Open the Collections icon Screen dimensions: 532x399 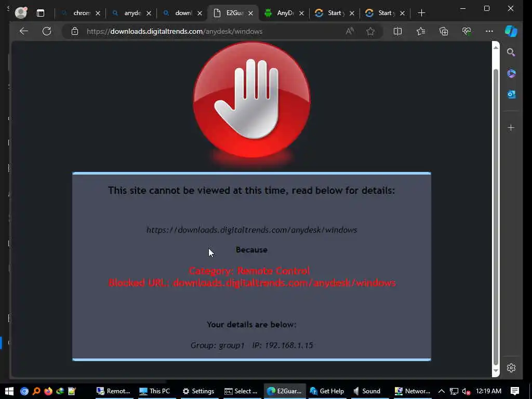coord(444,31)
